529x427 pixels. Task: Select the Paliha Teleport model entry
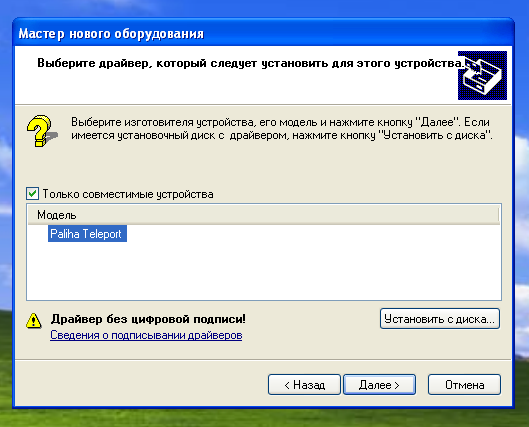point(87,234)
